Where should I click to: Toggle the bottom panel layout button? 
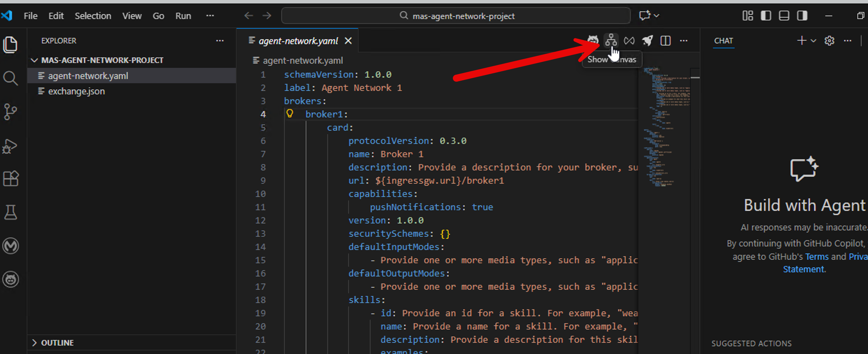coord(784,16)
